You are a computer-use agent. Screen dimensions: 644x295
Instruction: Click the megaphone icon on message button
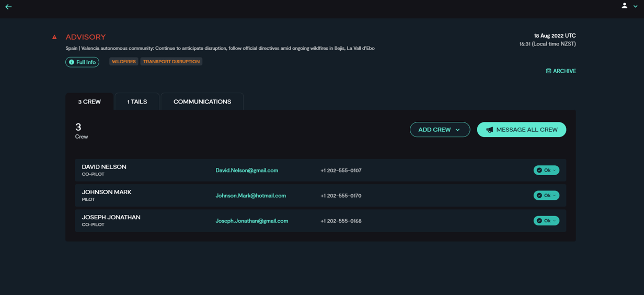pyautogui.click(x=489, y=130)
